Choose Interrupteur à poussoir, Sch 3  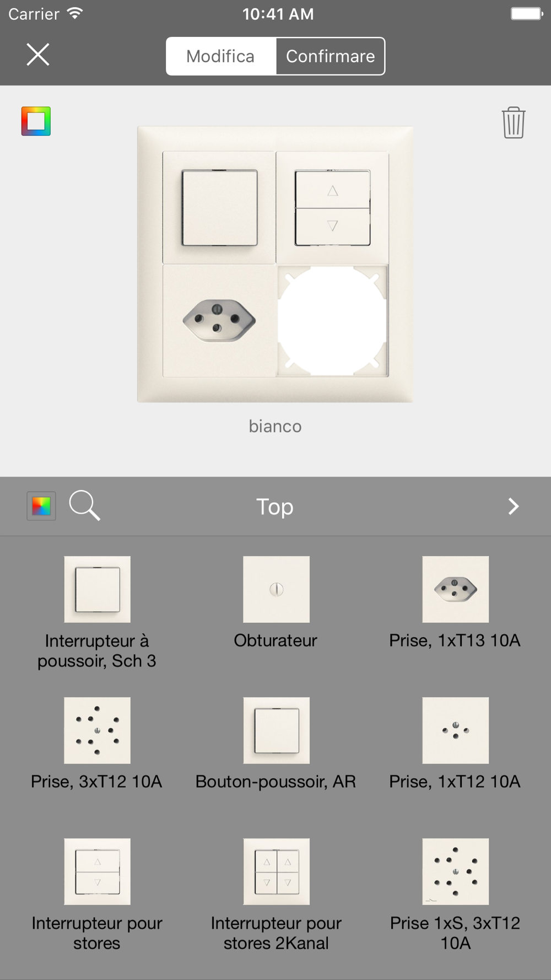click(x=97, y=589)
